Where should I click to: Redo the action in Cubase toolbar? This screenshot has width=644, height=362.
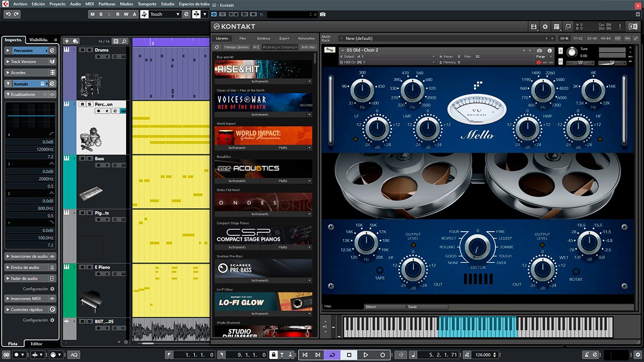16,14
